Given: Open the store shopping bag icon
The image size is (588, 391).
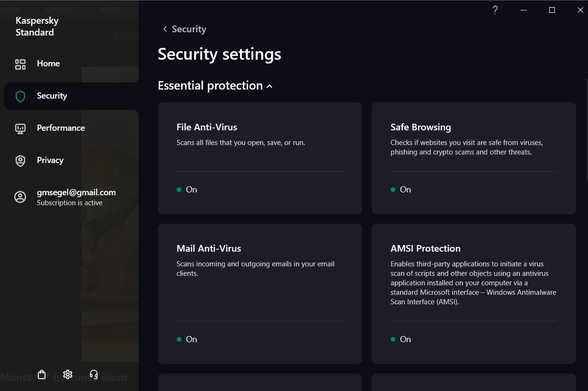Looking at the screenshot, I should tap(42, 375).
